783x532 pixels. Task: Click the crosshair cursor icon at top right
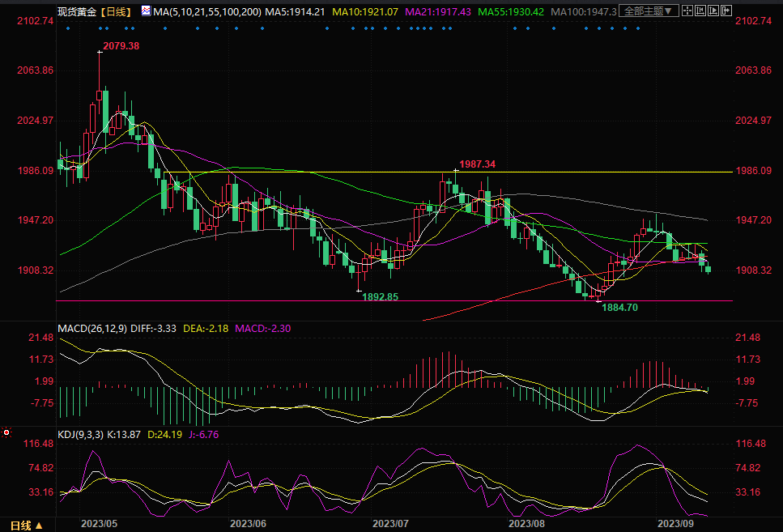point(688,11)
